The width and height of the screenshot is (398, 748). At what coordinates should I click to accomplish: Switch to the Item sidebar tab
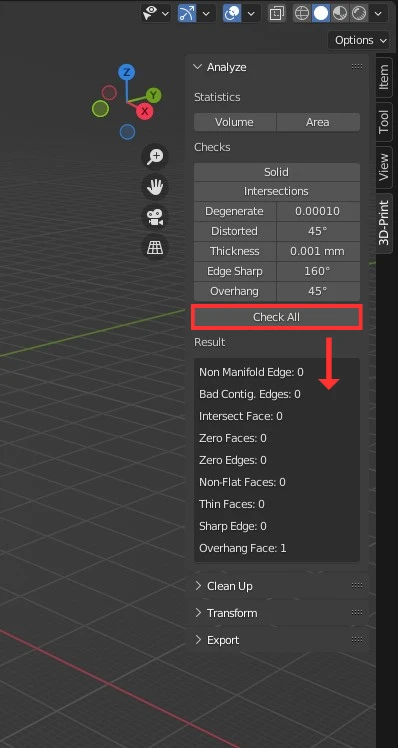pos(384,78)
